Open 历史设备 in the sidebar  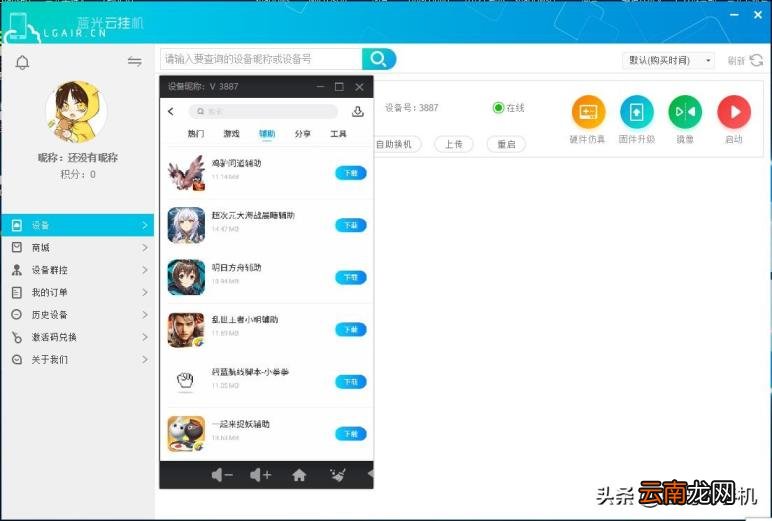(78, 314)
